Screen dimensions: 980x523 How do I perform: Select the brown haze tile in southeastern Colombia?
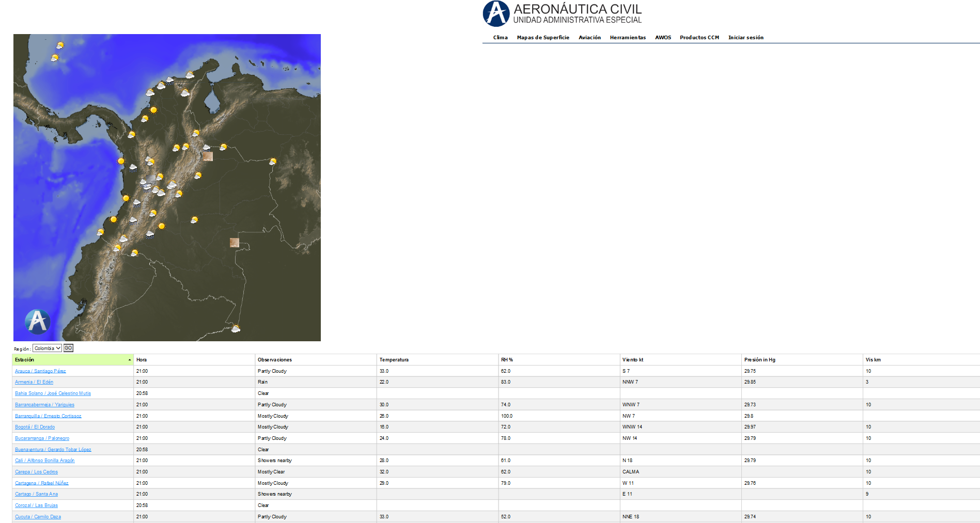coord(235,243)
